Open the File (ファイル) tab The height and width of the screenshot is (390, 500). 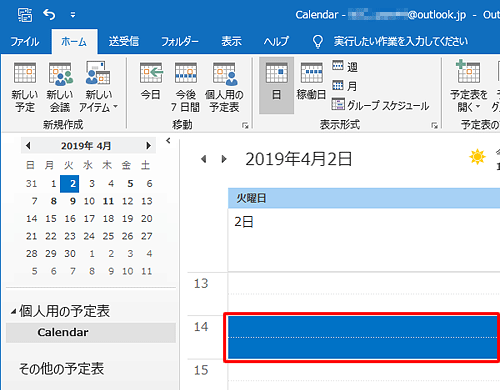[25, 42]
